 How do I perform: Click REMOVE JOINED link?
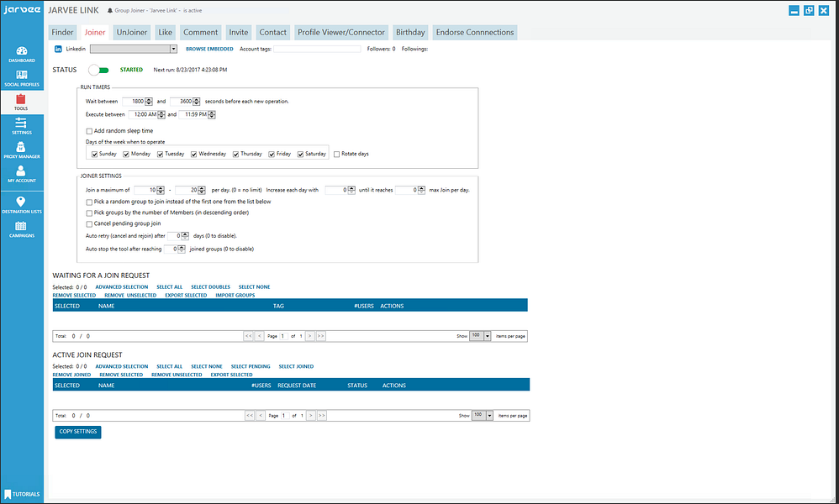71,375
